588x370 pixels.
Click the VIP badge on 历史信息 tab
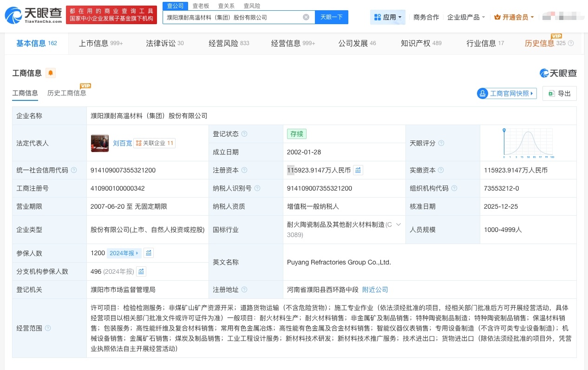point(555,35)
